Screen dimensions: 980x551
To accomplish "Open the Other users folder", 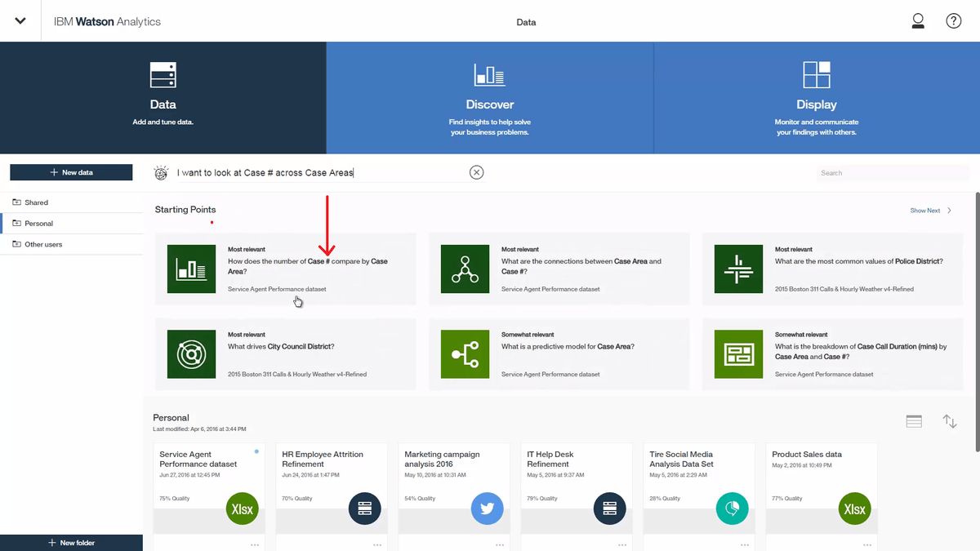I will pyautogui.click(x=71, y=244).
